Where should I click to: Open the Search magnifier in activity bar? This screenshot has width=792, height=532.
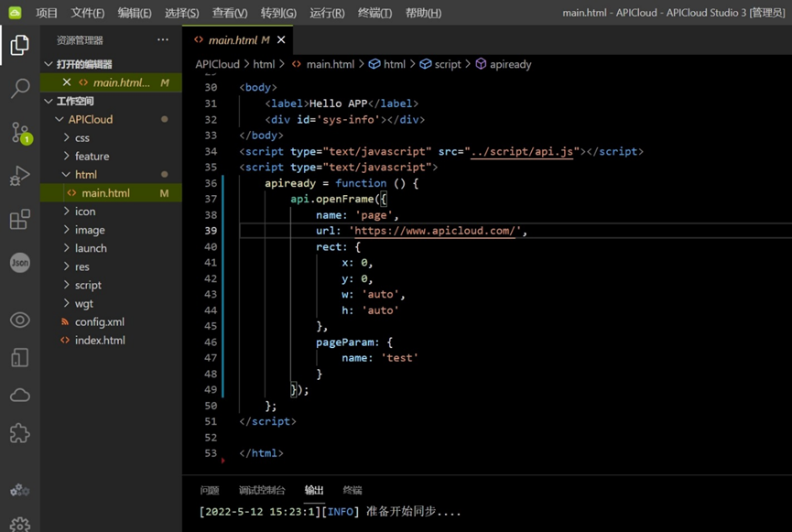pos(20,88)
